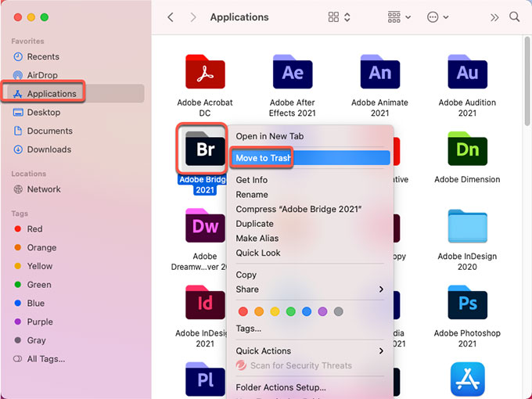Viewport: 532px width, 399px height.
Task: Click the "Adobe Acrobat DC" label
Action: coord(205,107)
